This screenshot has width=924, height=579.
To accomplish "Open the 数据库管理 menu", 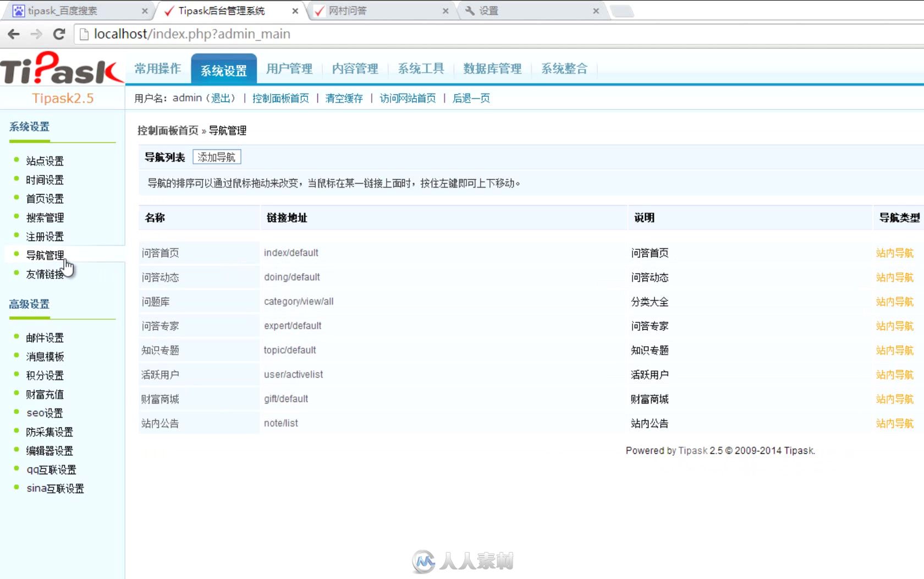I will click(492, 69).
